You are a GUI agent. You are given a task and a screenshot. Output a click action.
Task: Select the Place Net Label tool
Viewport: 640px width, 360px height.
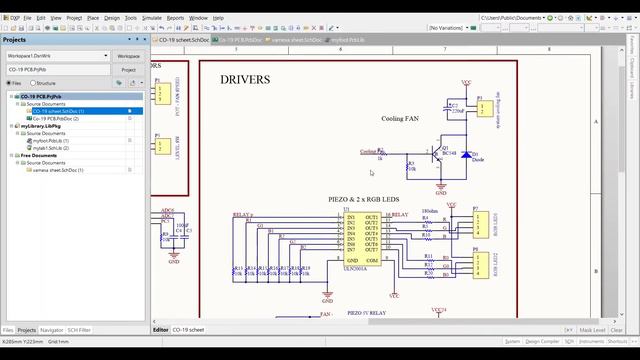point(237,28)
